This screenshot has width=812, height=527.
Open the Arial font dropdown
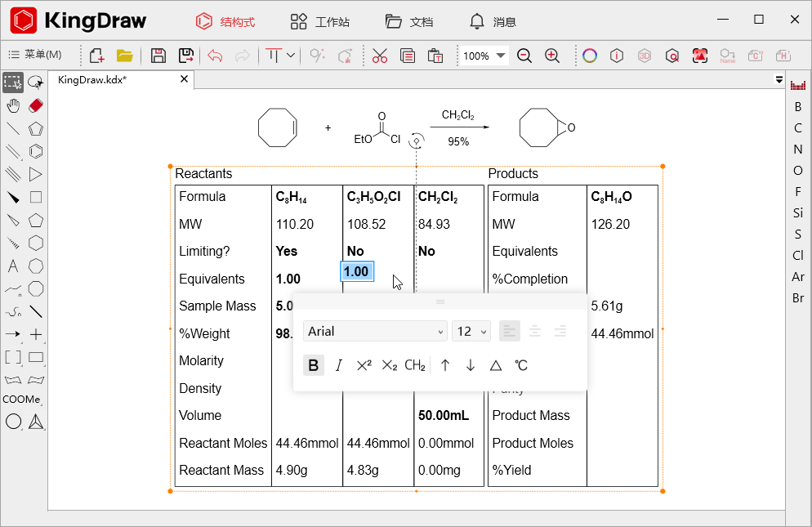coord(375,331)
